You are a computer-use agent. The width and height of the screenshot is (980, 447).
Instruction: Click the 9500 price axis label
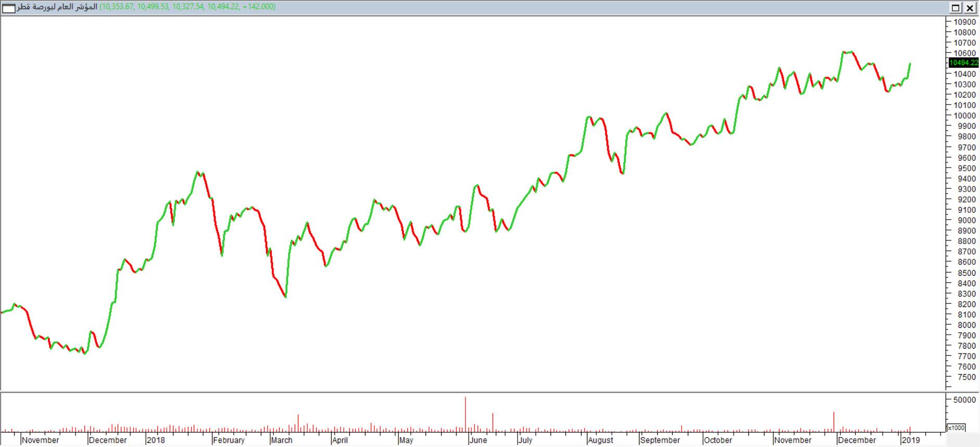click(x=967, y=168)
